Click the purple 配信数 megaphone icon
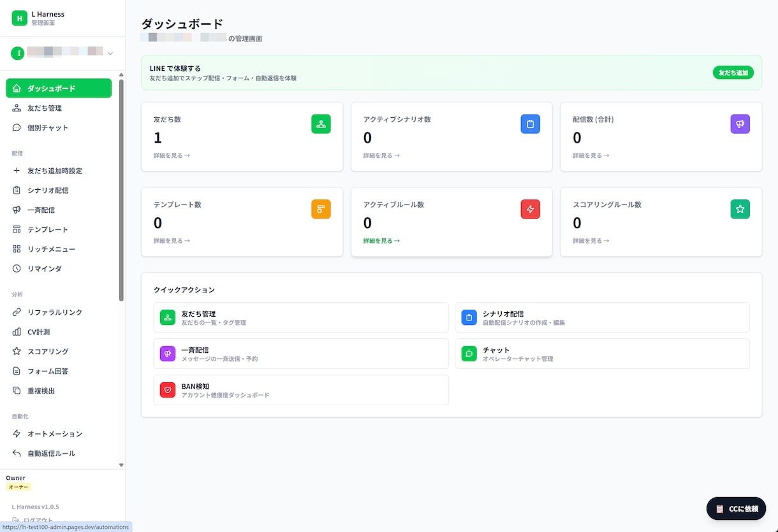Viewport: 778px width, 532px height. (x=740, y=124)
